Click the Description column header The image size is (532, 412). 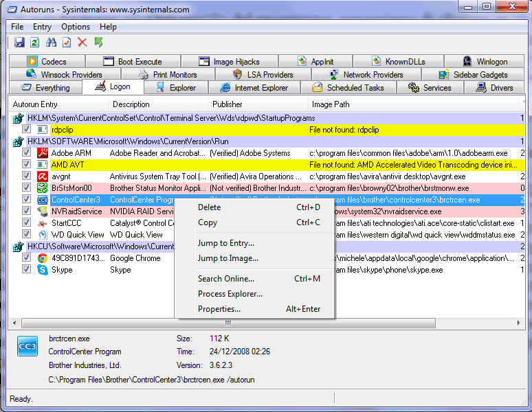pyautogui.click(x=158, y=104)
